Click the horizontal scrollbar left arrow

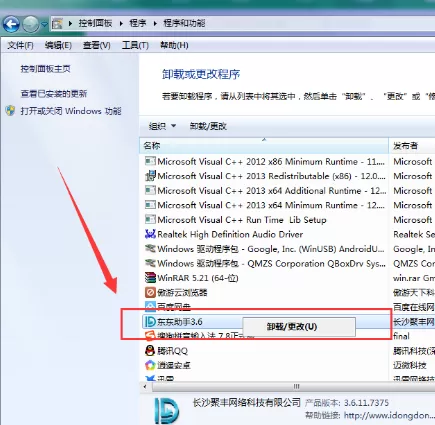pos(145,387)
